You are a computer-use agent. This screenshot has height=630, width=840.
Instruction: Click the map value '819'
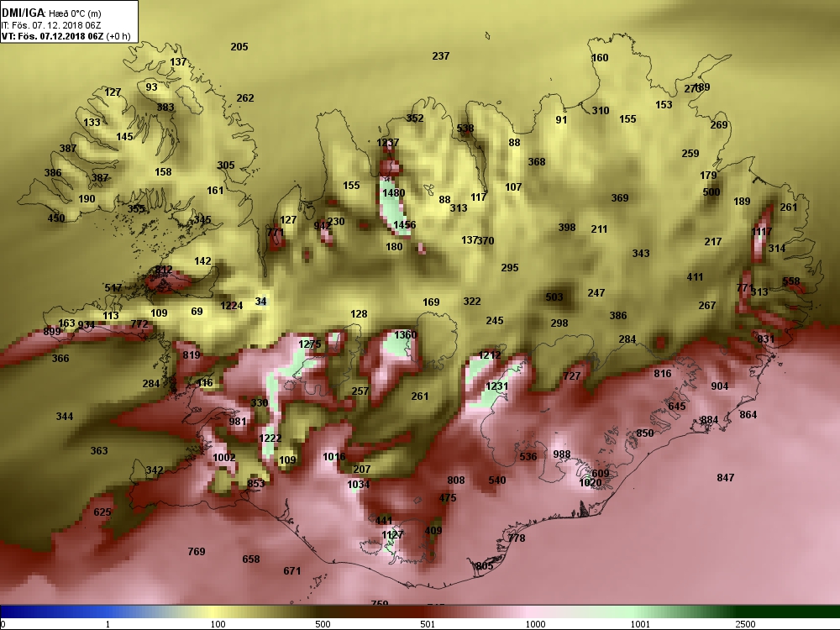click(192, 355)
